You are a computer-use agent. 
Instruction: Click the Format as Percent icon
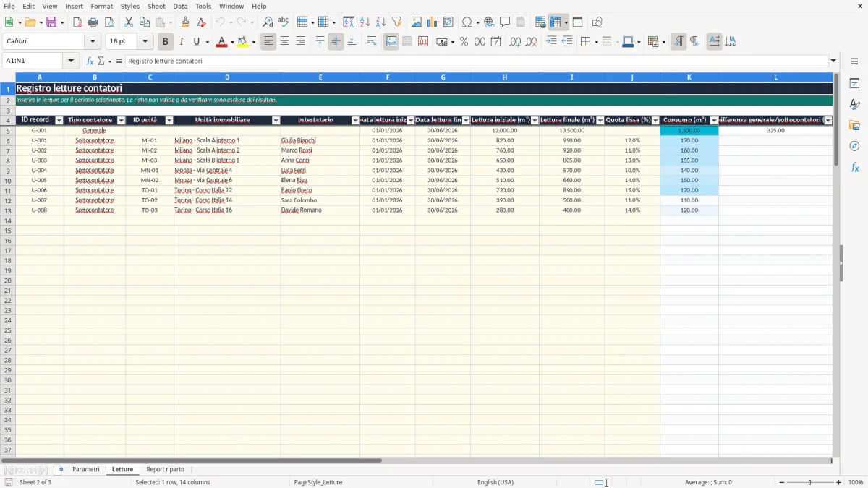click(x=464, y=42)
